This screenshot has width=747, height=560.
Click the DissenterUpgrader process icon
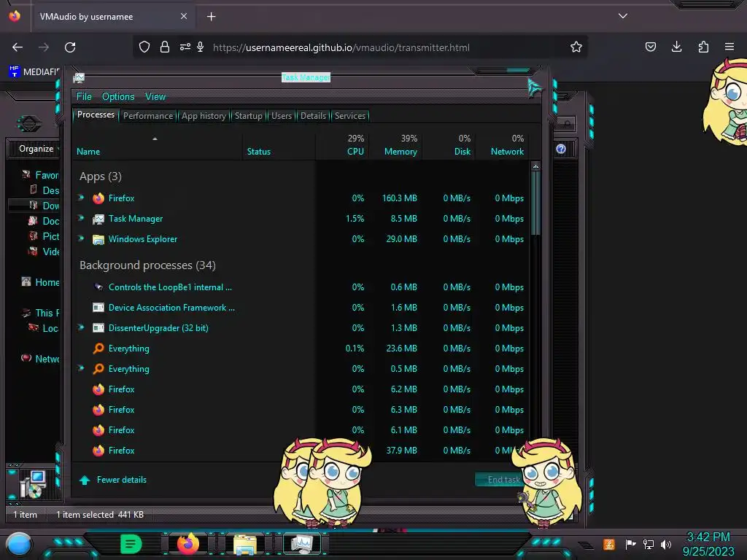pos(98,328)
